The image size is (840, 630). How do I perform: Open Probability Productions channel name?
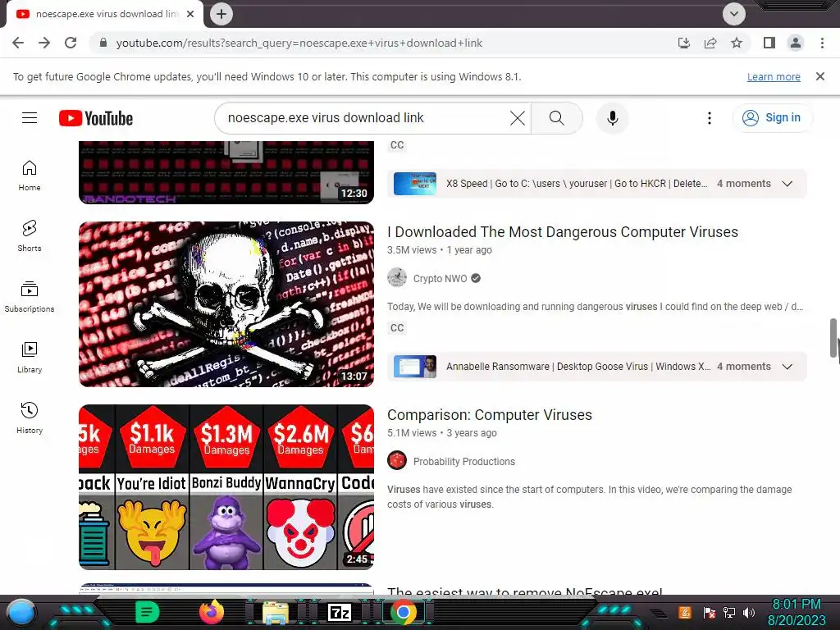click(464, 462)
